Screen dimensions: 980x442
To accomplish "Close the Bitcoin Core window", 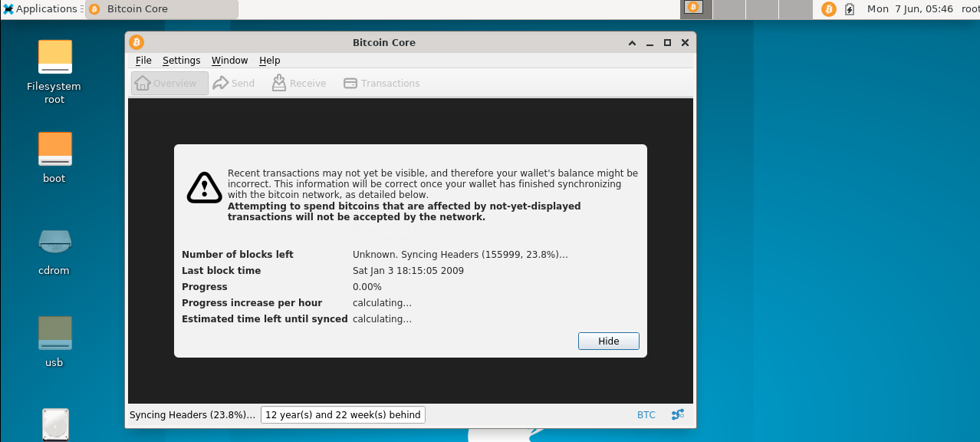I will tap(685, 43).
